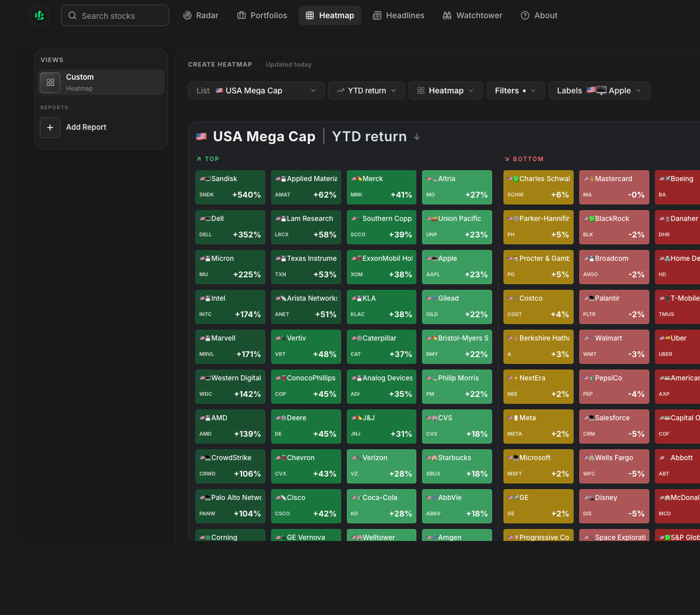Click the Watchtower binoculars icon

(447, 15)
